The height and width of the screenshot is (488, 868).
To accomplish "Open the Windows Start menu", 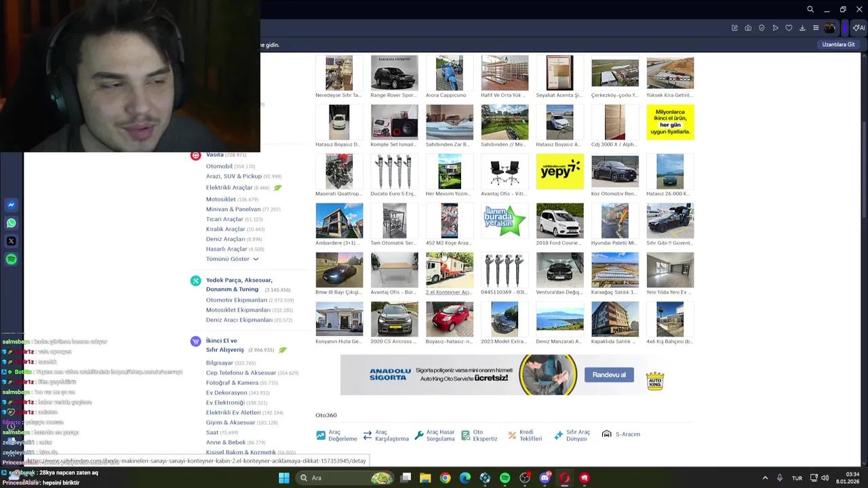I will [283, 478].
